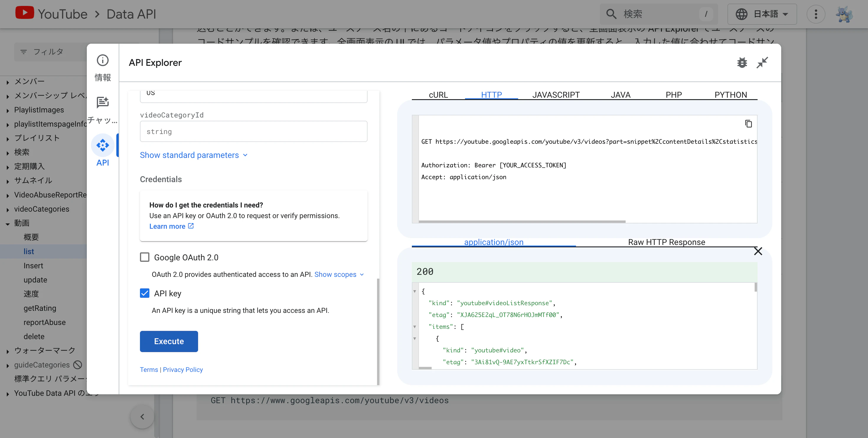Image resolution: width=868 pixels, height=438 pixels.
Task: Open the chat icon panel
Action: (102, 102)
